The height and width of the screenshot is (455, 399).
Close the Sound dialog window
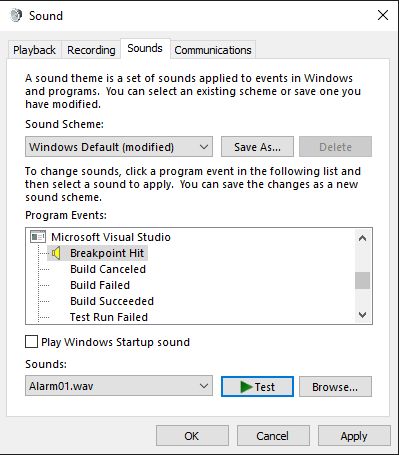pos(383,15)
